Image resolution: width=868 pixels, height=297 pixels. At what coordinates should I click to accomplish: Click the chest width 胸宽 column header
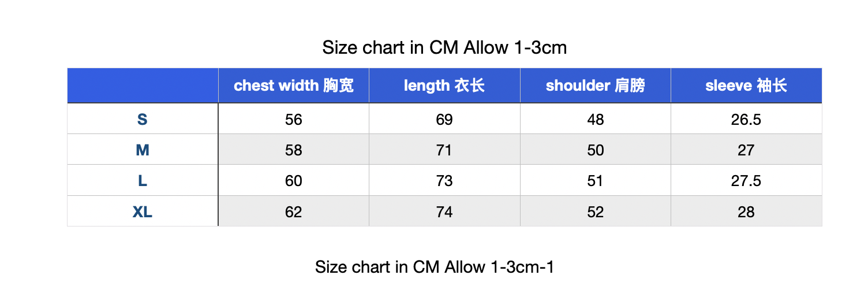click(294, 86)
